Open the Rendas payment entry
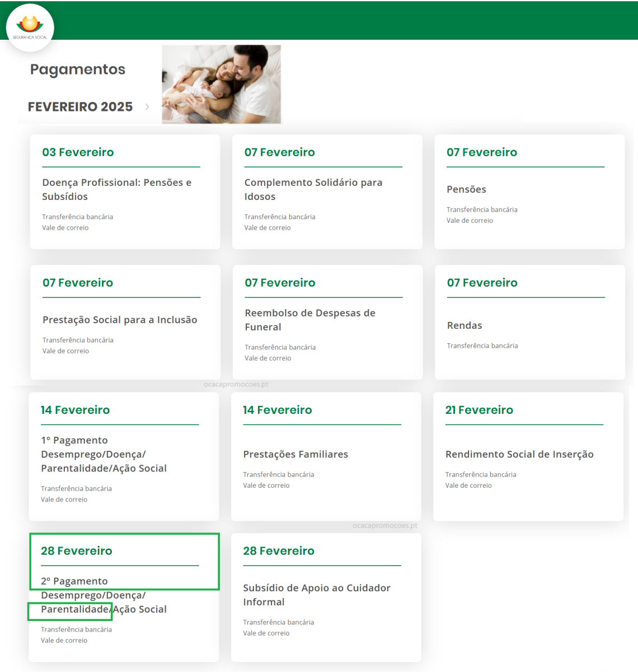Screen dimensions: 638x672 pos(465,325)
